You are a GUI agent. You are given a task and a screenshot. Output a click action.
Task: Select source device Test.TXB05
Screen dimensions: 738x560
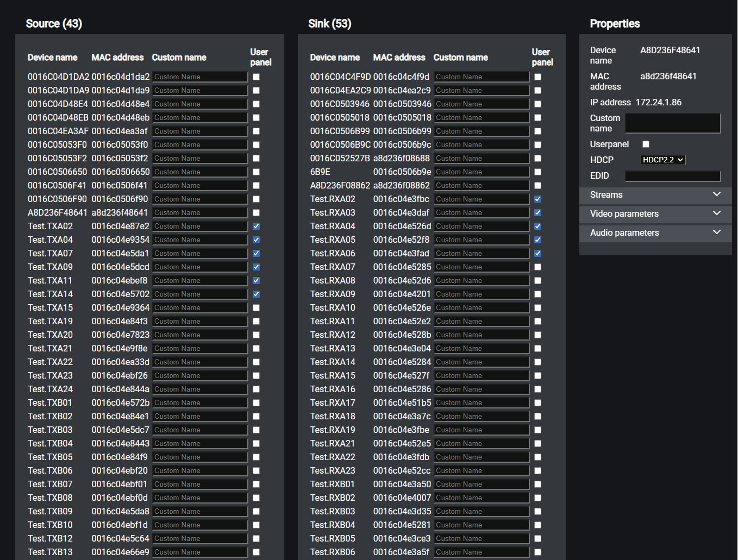(x=50, y=457)
